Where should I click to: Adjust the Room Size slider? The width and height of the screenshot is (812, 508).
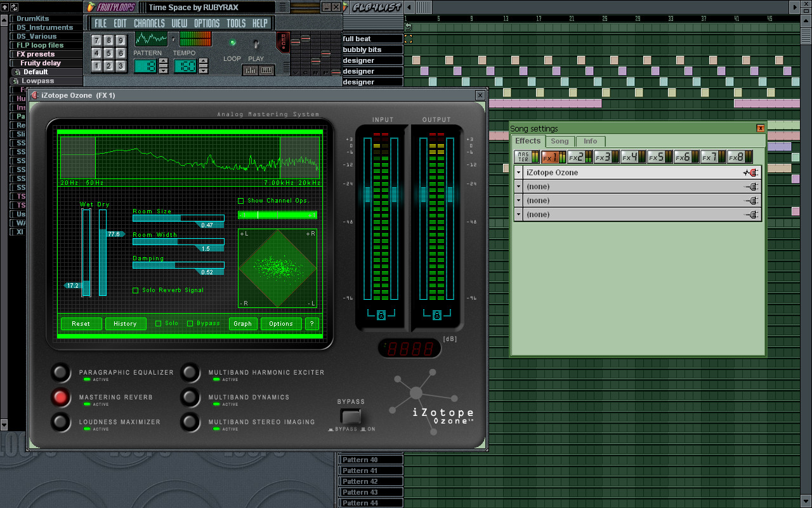pos(178,218)
